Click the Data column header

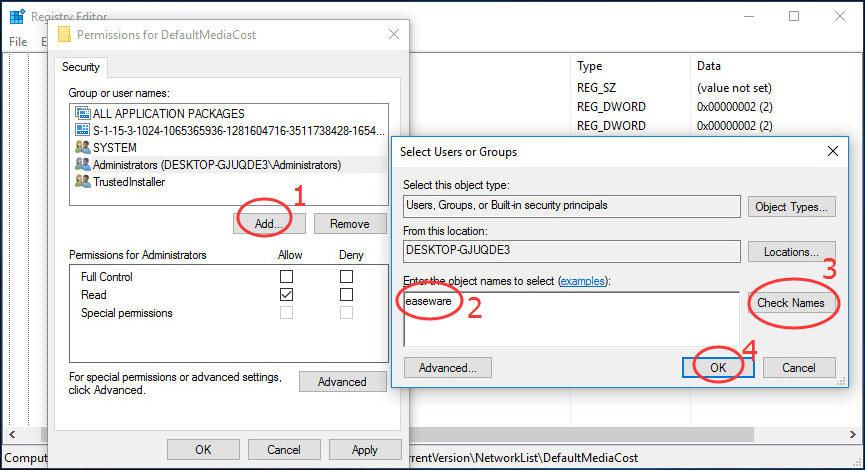click(709, 66)
